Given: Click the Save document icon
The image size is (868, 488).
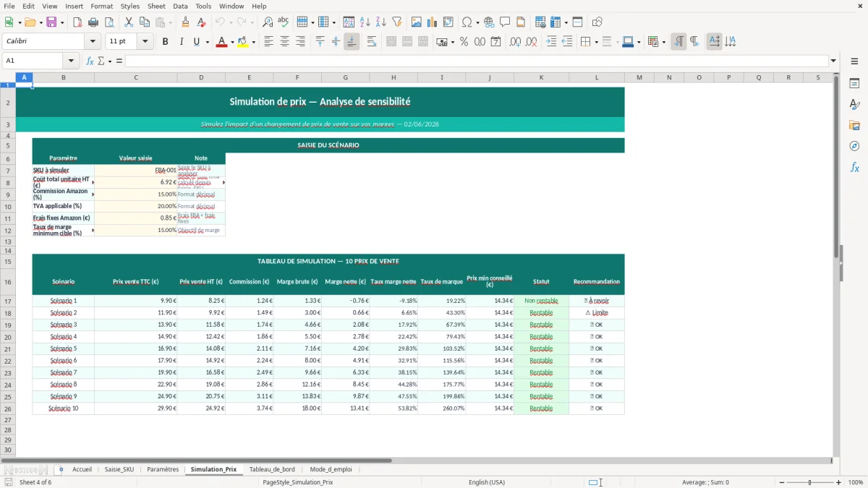Looking at the screenshot, I should click(51, 22).
